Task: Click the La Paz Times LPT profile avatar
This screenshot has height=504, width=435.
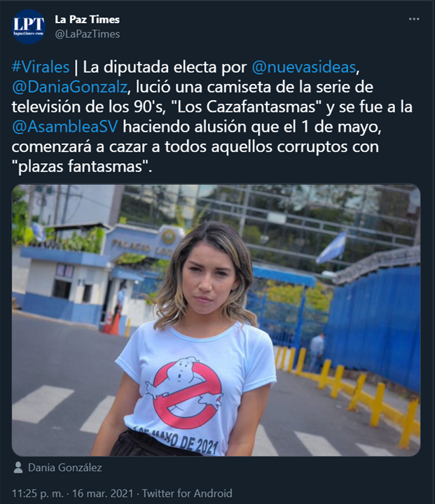Action: 29,27
